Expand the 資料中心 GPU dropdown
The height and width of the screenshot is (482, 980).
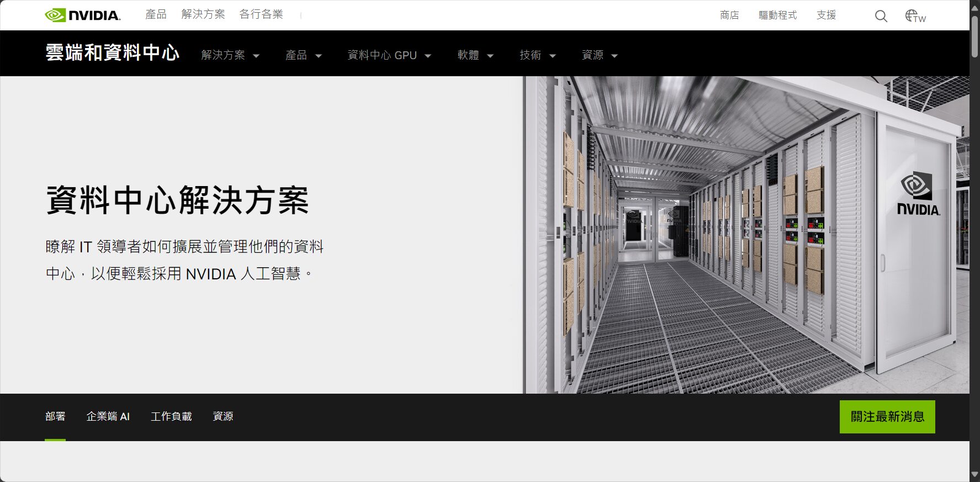tap(389, 55)
